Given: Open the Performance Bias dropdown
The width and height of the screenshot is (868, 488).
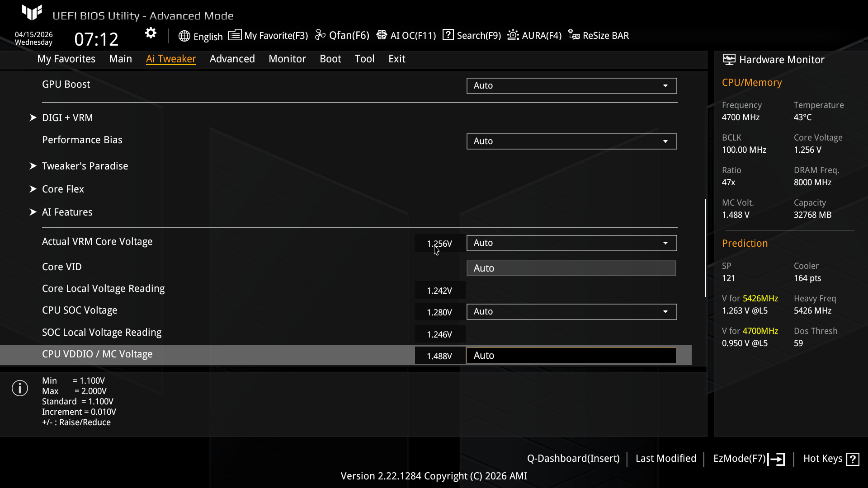Looking at the screenshot, I should pyautogui.click(x=571, y=141).
